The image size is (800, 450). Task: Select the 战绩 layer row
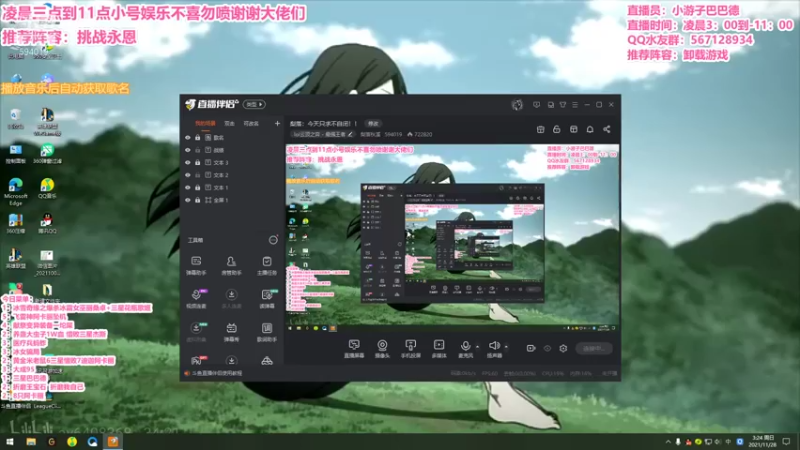pyautogui.click(x=232, y=150)
